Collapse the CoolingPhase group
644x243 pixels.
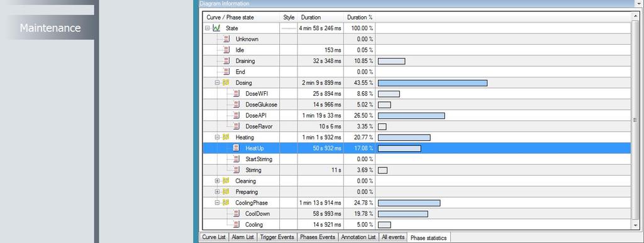click(217, 203)
